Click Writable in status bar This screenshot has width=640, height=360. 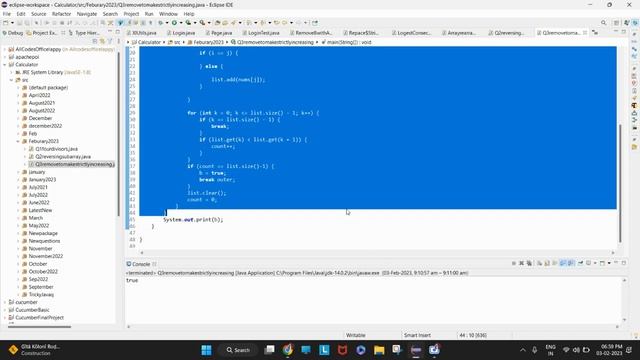pos(356,335)
